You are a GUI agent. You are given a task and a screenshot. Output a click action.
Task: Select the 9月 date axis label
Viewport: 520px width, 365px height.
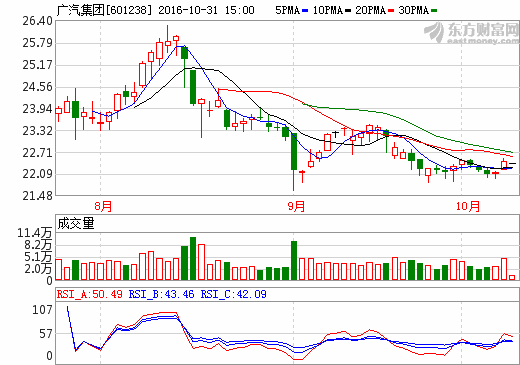[x=296, y=206]
